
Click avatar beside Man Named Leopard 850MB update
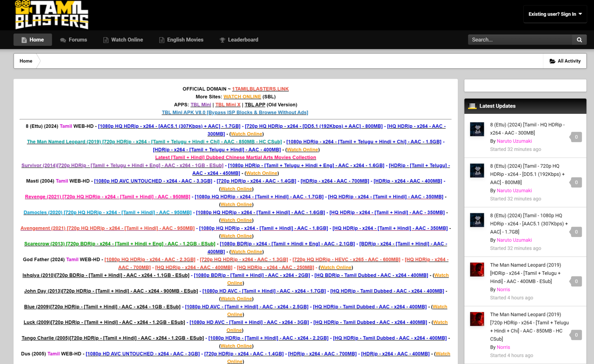[477, 319]
